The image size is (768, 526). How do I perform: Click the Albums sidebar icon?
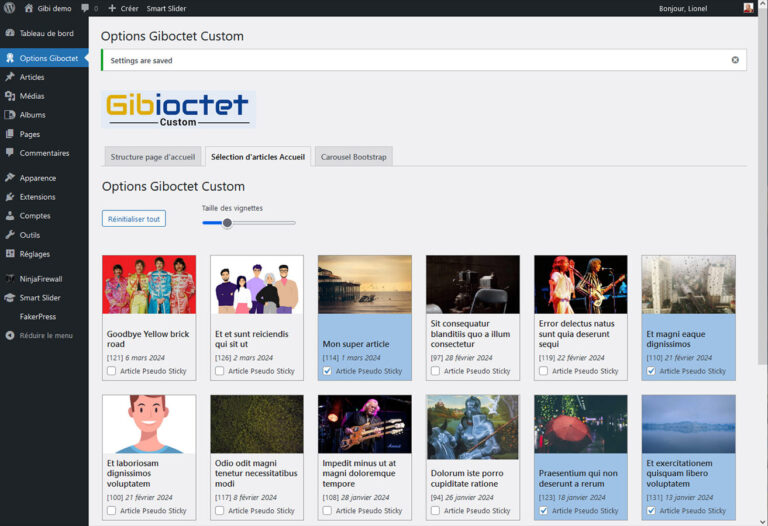pyautogui.click(x=10, y=115)
